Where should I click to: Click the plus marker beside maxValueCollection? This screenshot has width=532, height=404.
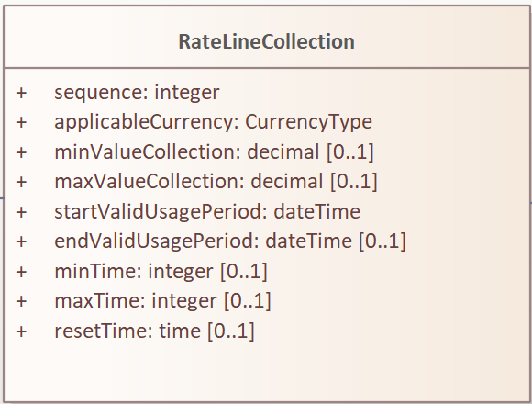coord(21,182)
